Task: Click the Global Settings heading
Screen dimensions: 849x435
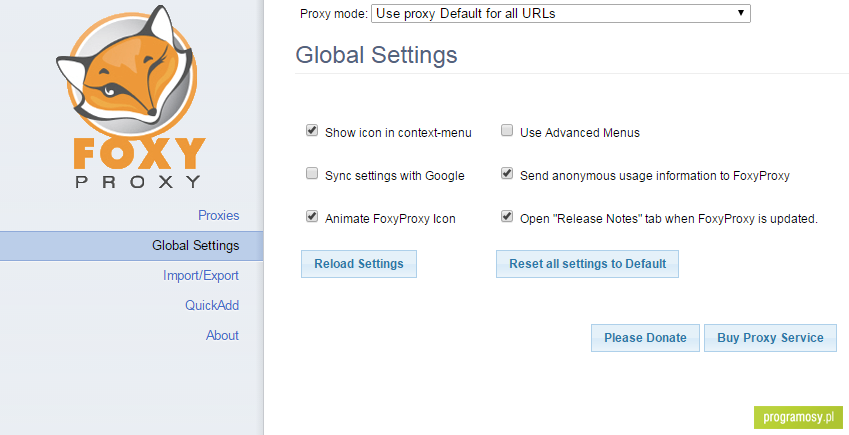Action: [376, 55]
